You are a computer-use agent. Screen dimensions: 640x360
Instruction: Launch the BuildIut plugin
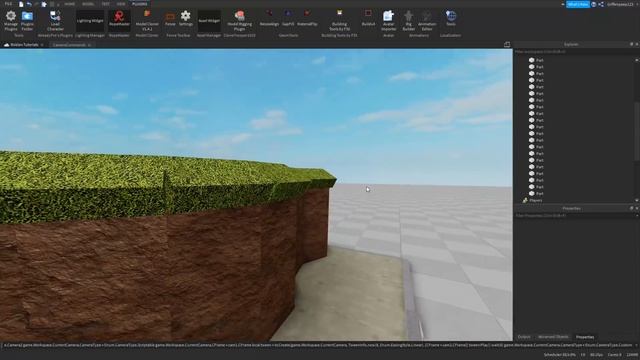tap(368, 19)
